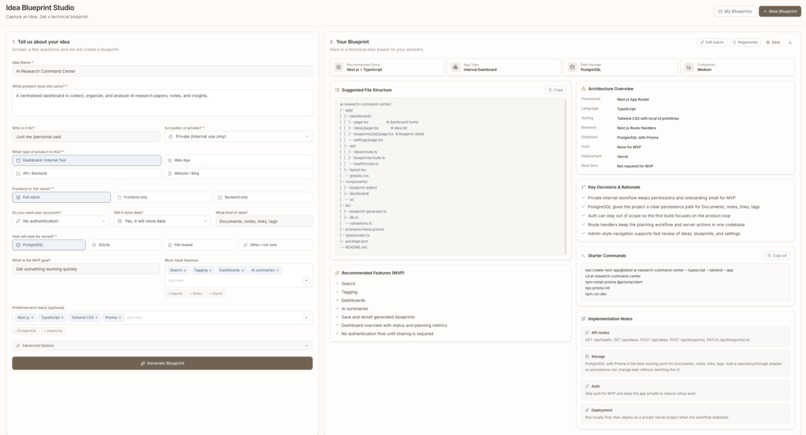This screenshot has height=435, width=806.
Task: Save the current blueprint
Action: click(773, 42)
